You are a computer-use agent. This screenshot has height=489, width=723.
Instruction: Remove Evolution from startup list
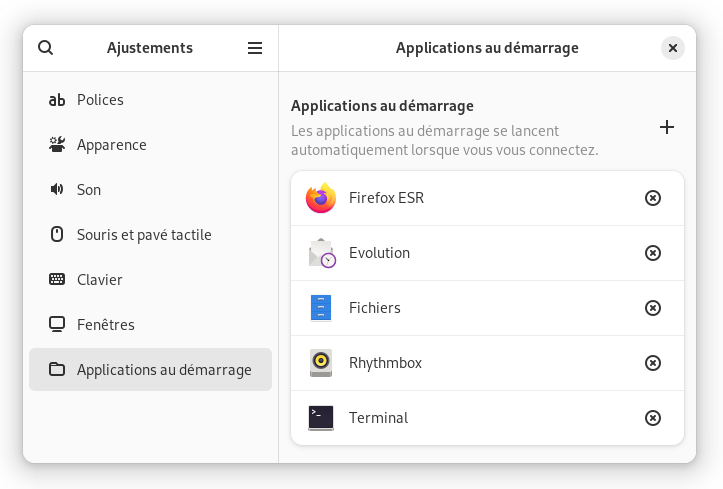[652, 253]
